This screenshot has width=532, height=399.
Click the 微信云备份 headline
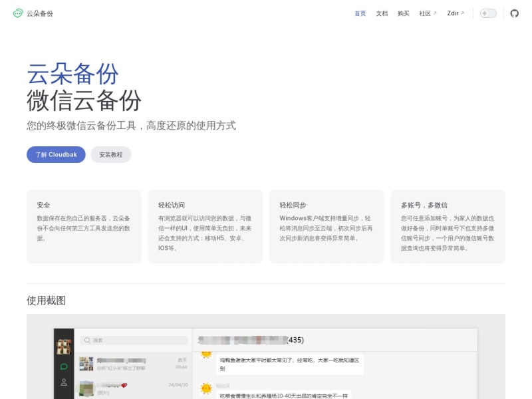tap(84, 100)
